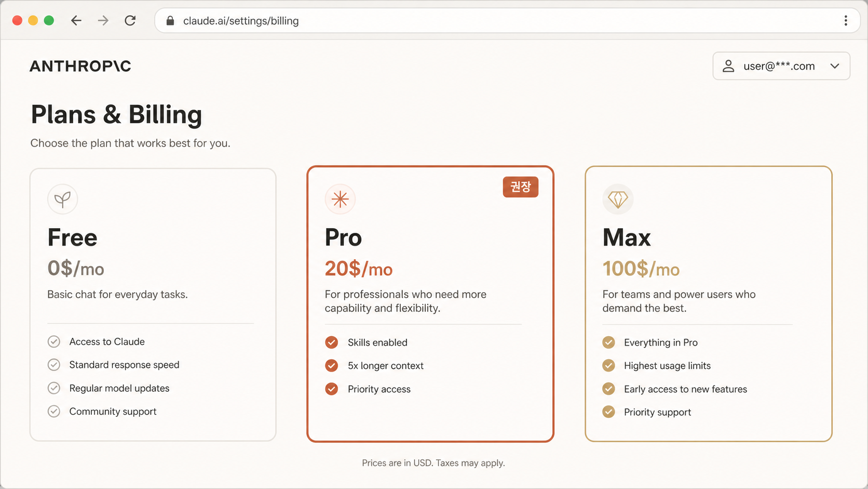The height and width of the screenshot is (489, 868).
Task: Click the browser back arrow
Action: click(76, 20)
